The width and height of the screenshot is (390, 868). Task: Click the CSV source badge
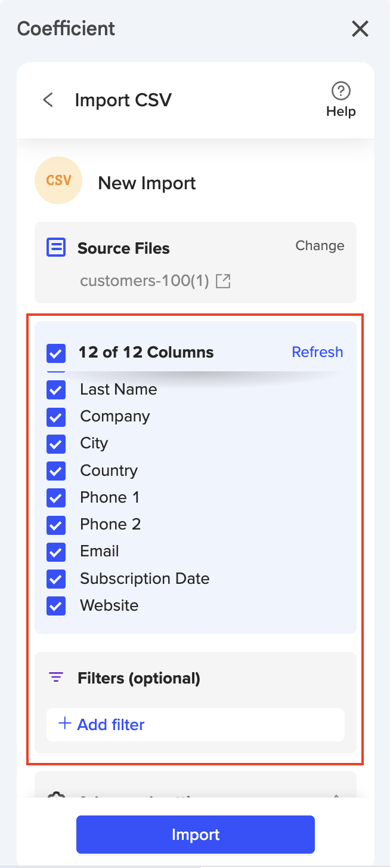click(58, 180)
